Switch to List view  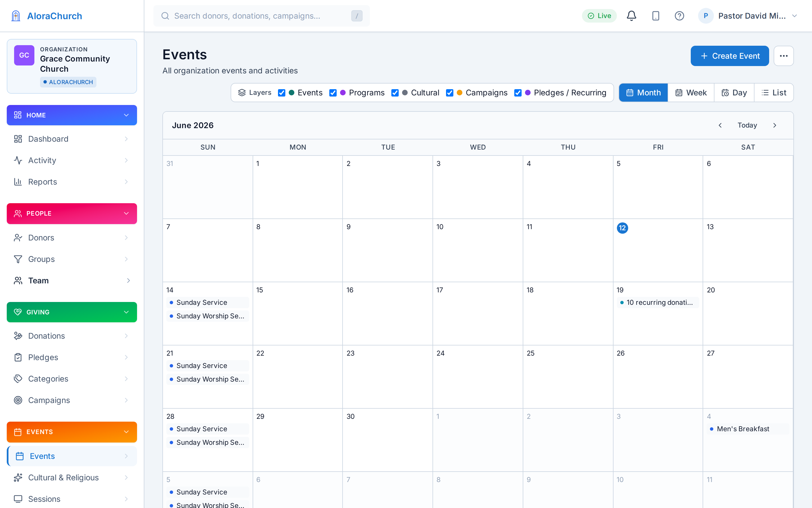point(774,93)
